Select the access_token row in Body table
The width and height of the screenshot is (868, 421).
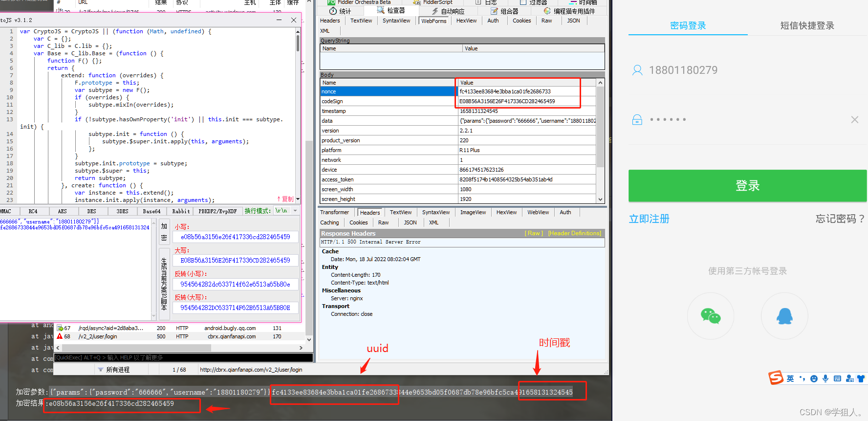[458, 179]
